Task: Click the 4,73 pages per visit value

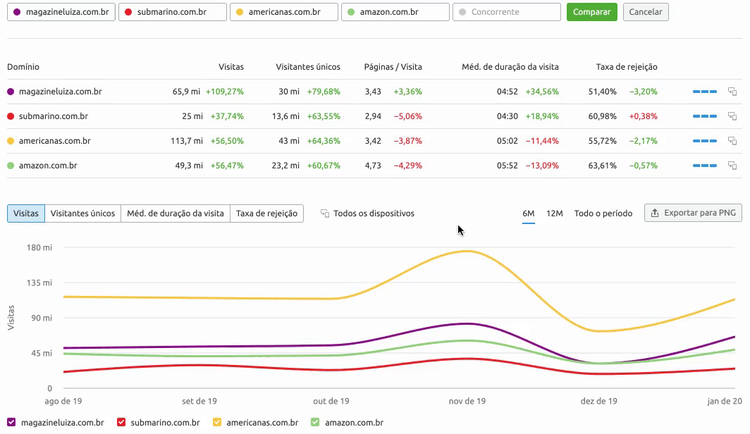Action: 373,165
